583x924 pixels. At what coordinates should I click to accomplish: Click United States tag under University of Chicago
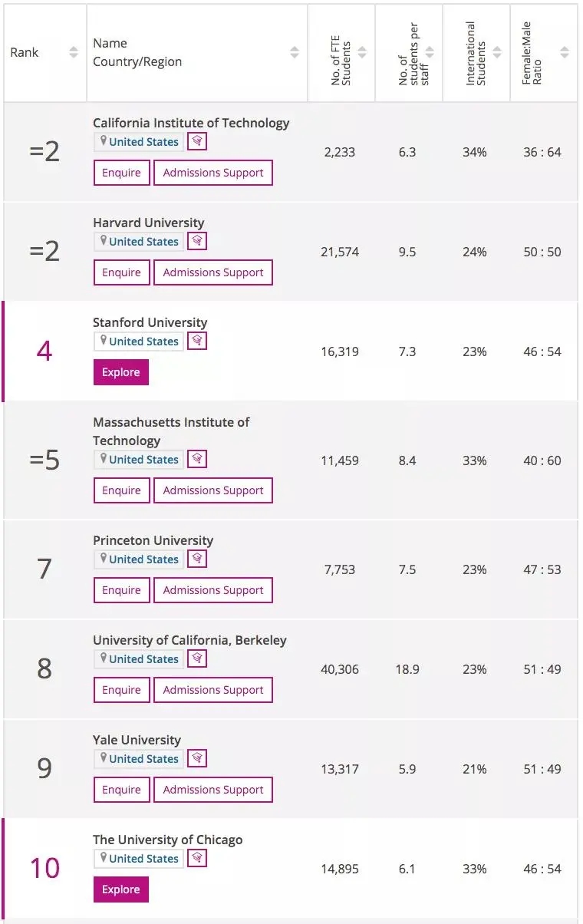point(139,858)
